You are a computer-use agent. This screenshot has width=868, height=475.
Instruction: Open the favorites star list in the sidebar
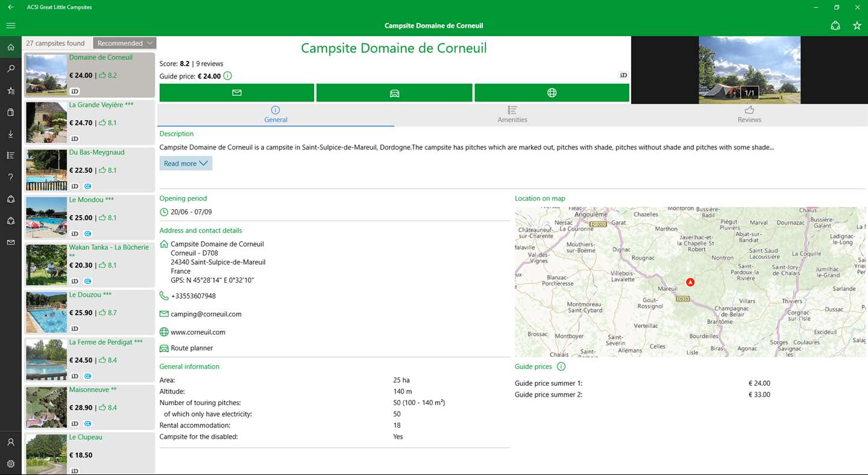pyautogui.click(x=11, y=90)
